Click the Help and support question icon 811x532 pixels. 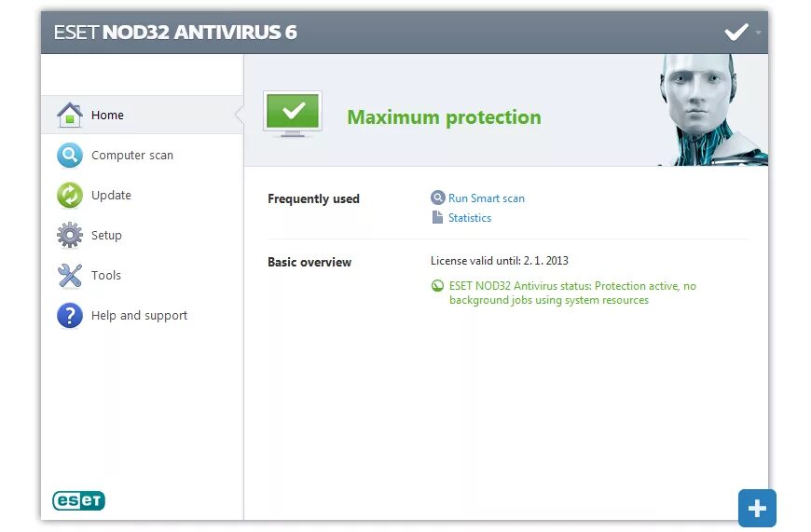tap(70, 315)
